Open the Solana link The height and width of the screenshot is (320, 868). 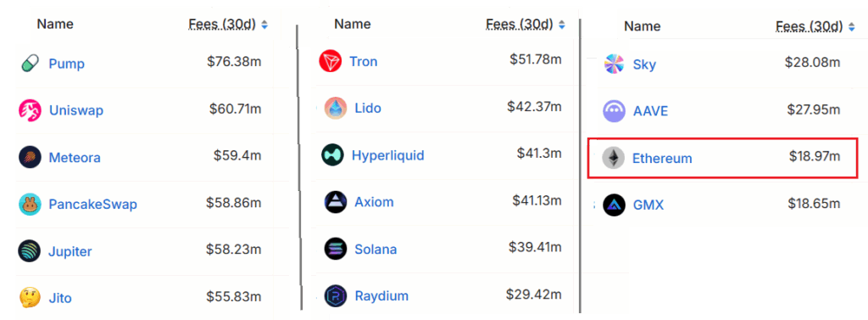click(x=376, y=249)
